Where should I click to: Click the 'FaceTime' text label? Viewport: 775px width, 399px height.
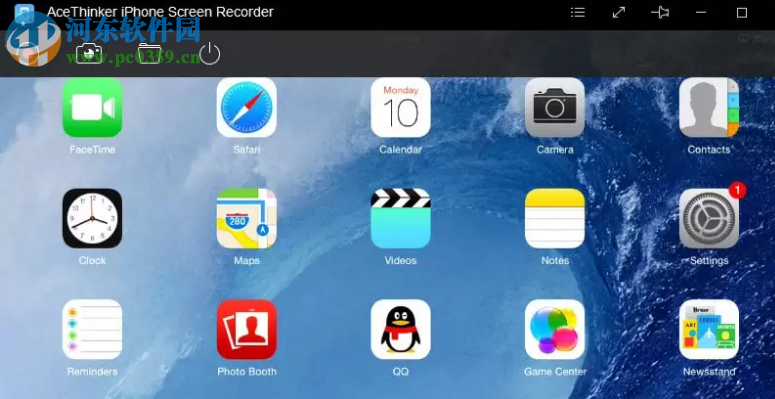point(92,149)
